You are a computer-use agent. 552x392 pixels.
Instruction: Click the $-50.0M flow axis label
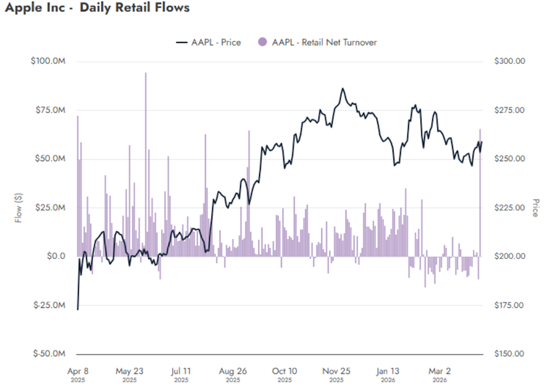48,353
